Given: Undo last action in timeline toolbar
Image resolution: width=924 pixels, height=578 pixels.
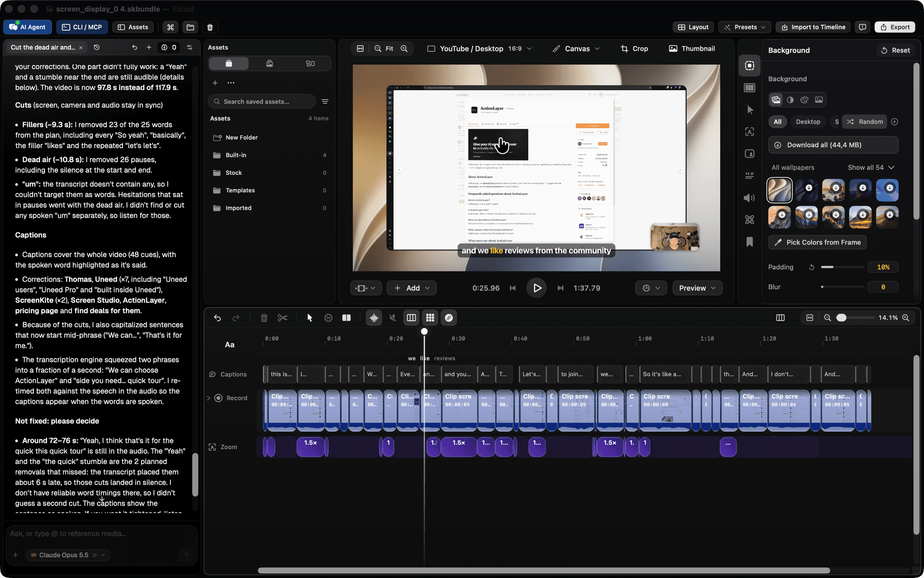Looking at the screenshot, I should tap(218, 318).
